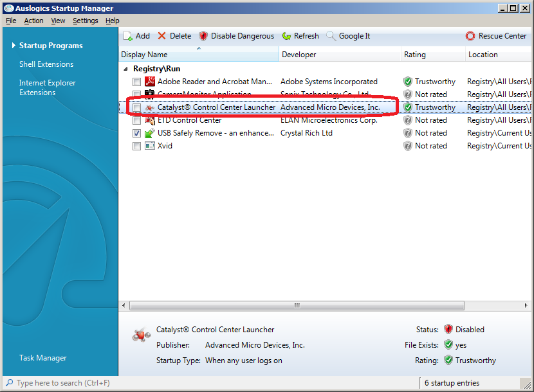
Task: Click the Disable Dangerous shield icon
Action: point(203,36)
